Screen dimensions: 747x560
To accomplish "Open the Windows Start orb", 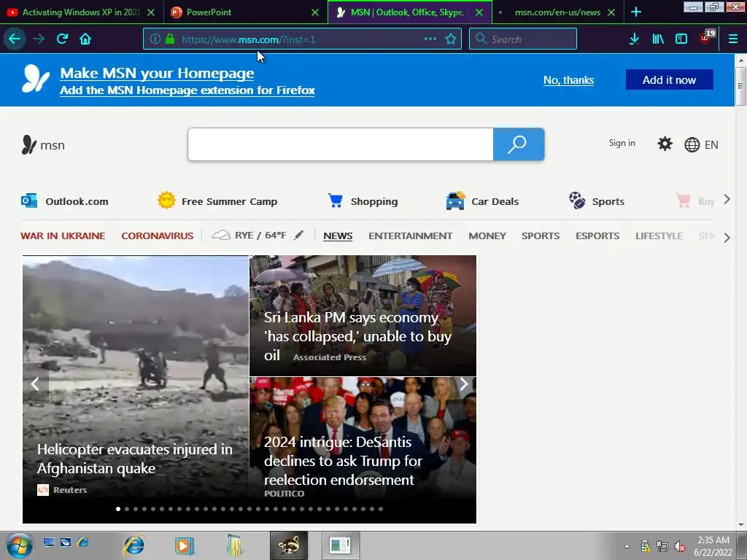I will point(20,545).
